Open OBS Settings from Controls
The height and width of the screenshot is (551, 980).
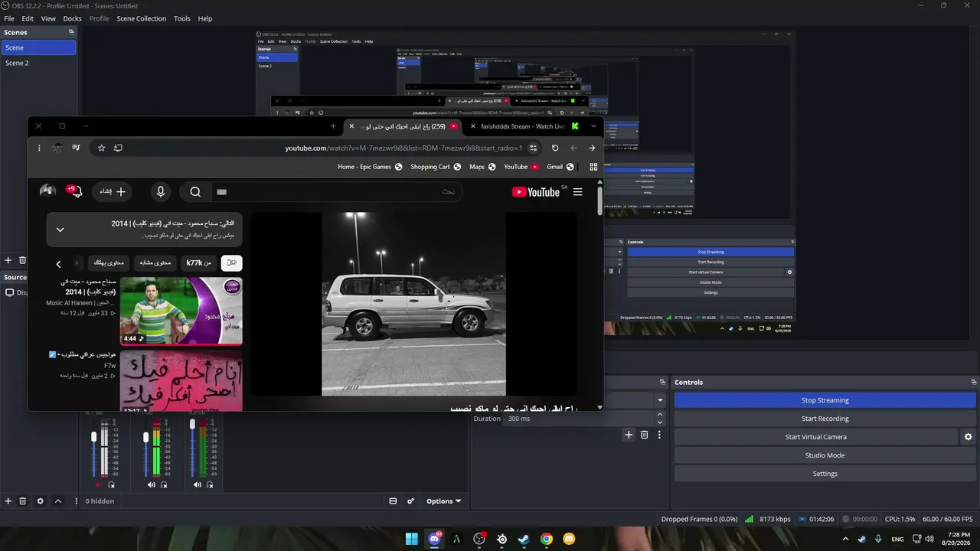click(825, 474)
